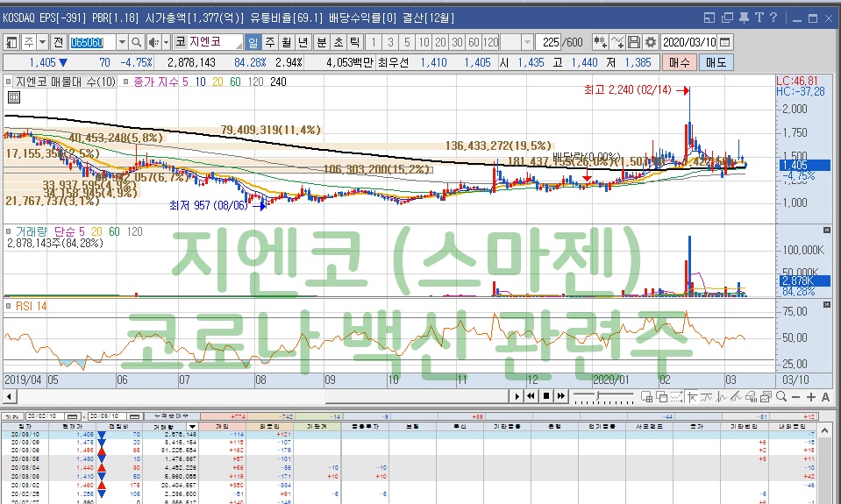
Task: Click the 2020/03/10 date field
Action: [x=689, y=42]
